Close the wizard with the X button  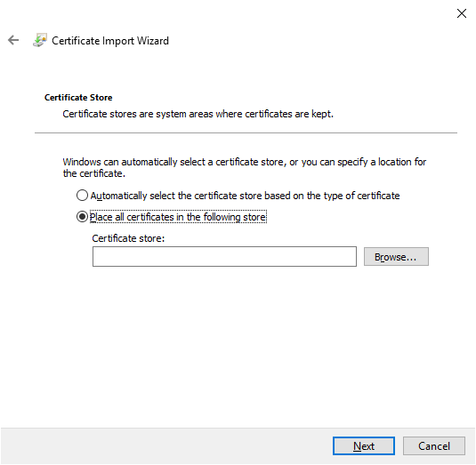click(462, 13)
